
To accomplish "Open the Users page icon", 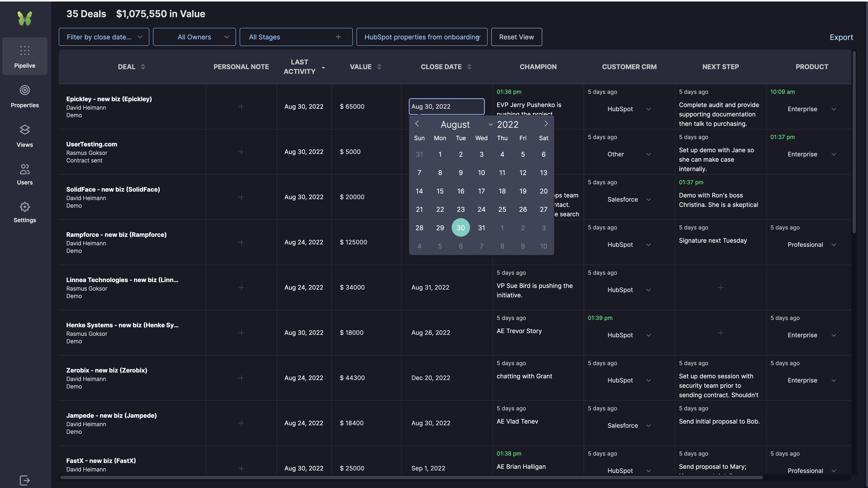I will [x=25, y=169].
